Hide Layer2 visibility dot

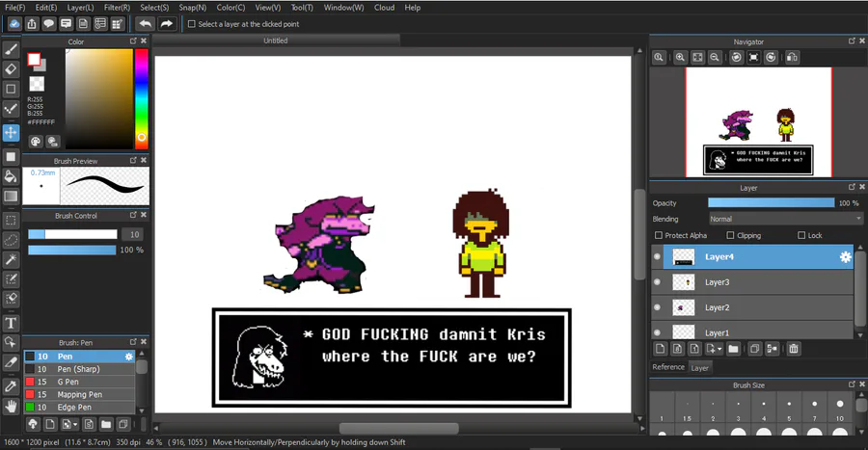[657, 307]
